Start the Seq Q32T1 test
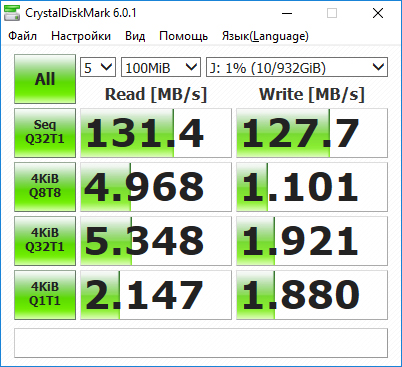Screen dimensions: 402x367 tap(45, 133)
